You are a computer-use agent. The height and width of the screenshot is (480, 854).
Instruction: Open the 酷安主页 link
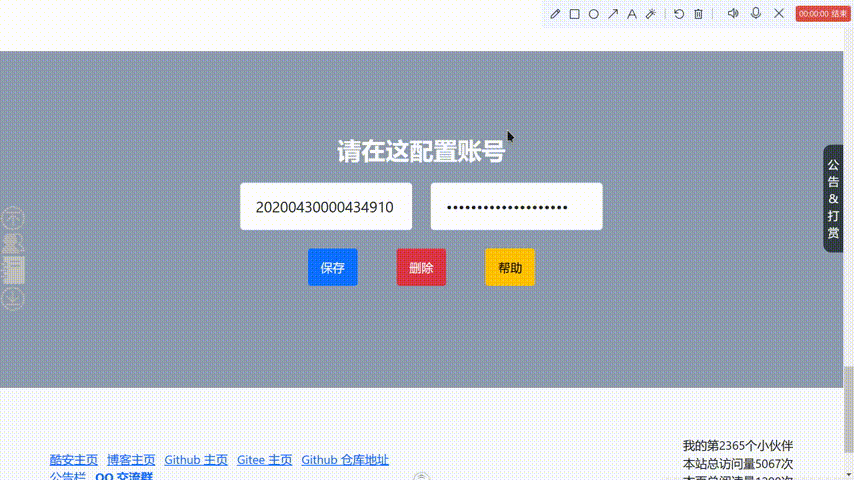(x=74, y=460)
